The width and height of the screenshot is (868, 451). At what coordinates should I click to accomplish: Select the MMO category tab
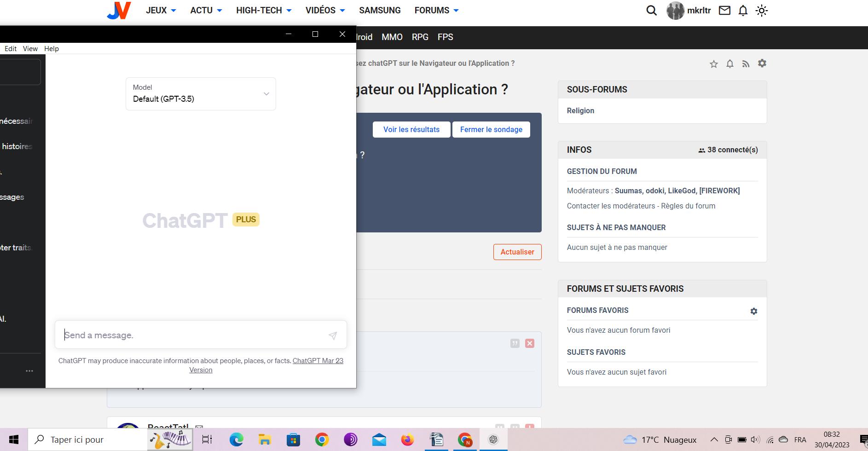(392, 37)
